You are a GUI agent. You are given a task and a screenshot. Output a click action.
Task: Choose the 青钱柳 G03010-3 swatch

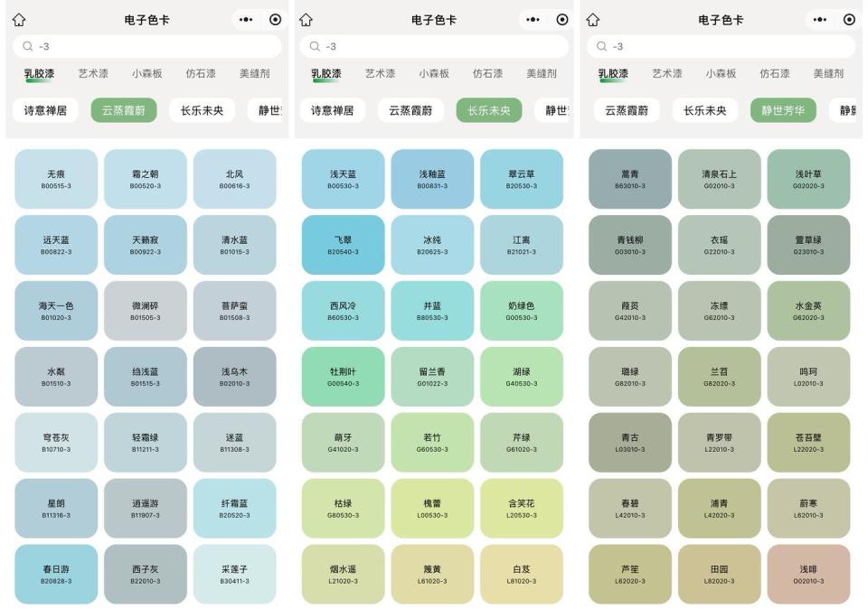pos(630,245)
